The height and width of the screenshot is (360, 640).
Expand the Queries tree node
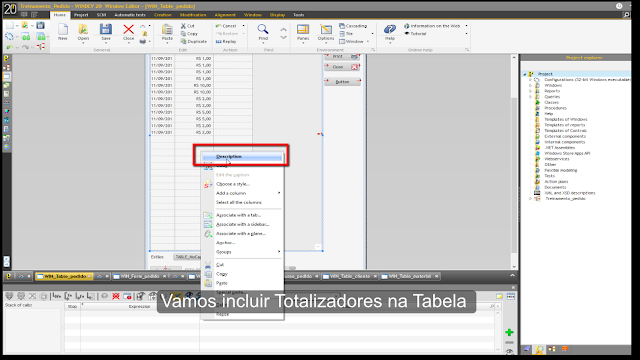point(531,97)
